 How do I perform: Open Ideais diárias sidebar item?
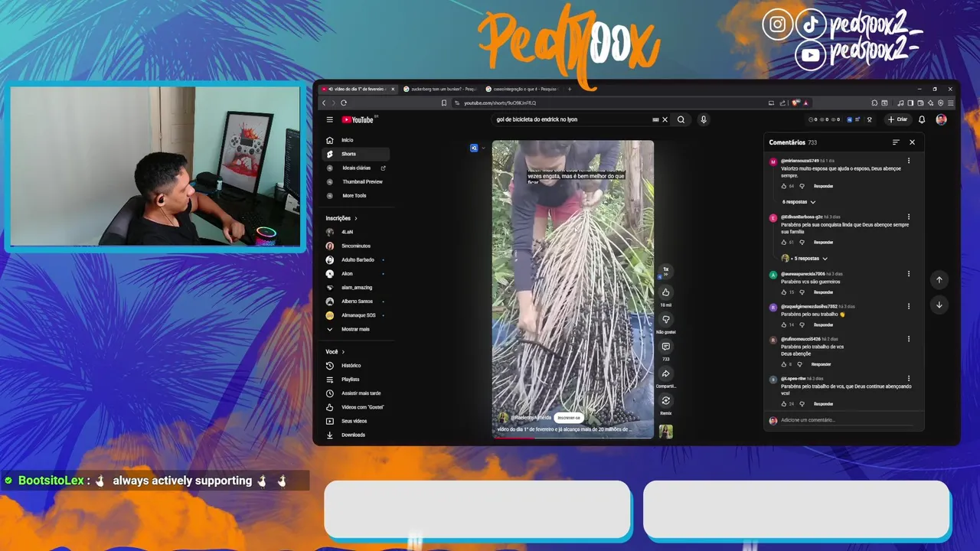click(x=356, y=168)
